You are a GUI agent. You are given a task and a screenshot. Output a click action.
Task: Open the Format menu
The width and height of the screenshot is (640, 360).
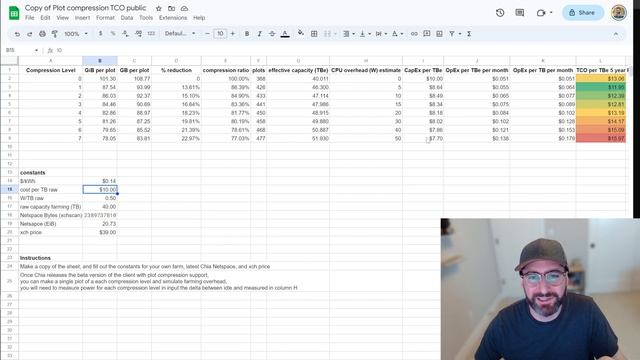105,18
